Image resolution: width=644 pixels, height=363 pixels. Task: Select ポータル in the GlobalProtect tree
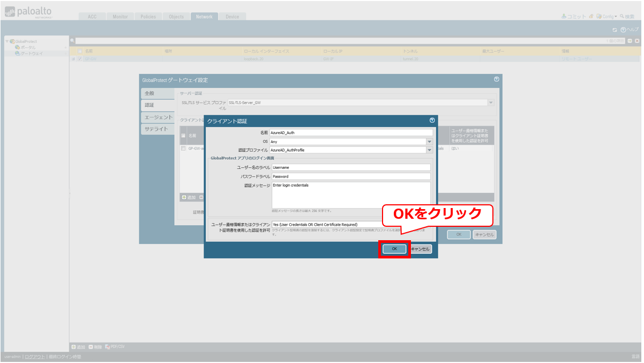(28, 47)
